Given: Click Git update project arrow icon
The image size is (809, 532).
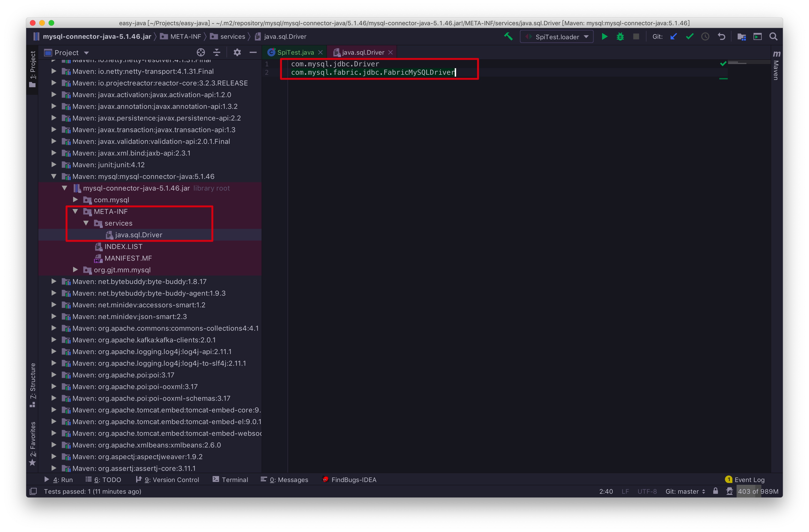Looking at the screenshot, I should [673, 36].
